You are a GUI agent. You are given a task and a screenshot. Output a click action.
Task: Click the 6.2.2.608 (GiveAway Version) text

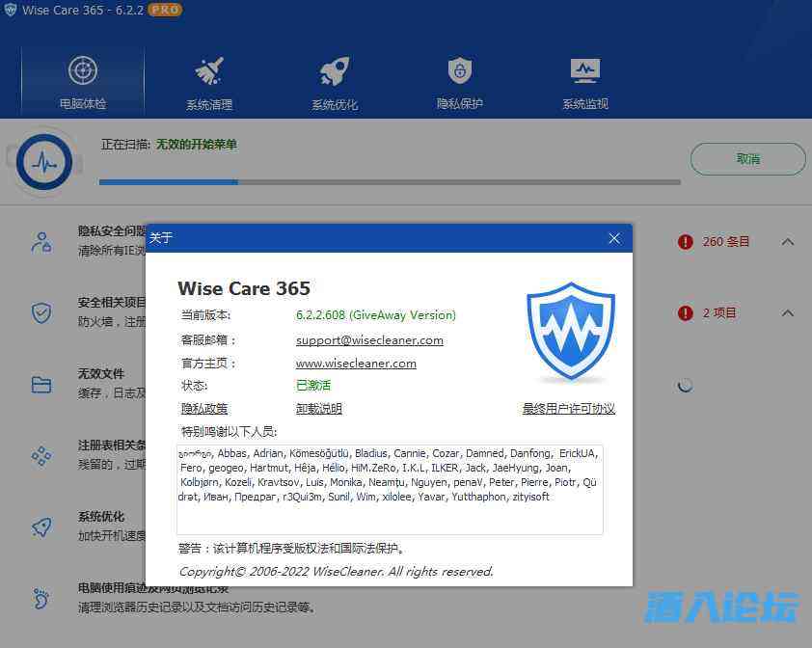click(375, 315)
